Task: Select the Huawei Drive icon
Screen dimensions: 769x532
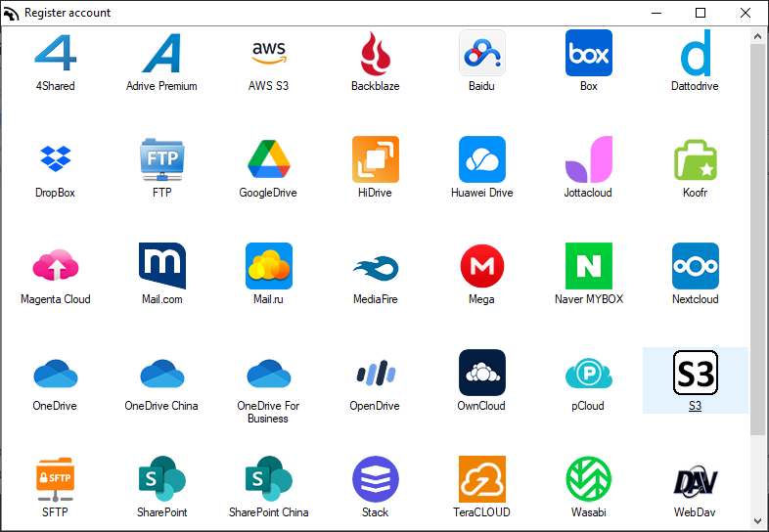Action: click(482, 159)
